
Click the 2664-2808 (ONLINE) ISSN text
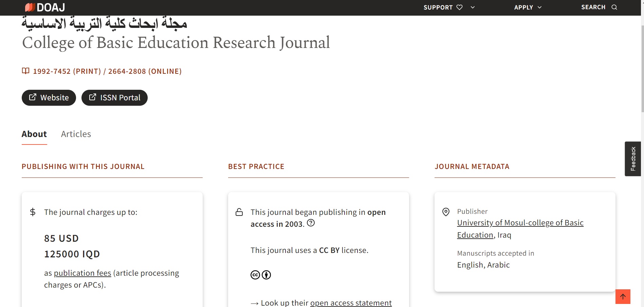(x=145, y=71)
